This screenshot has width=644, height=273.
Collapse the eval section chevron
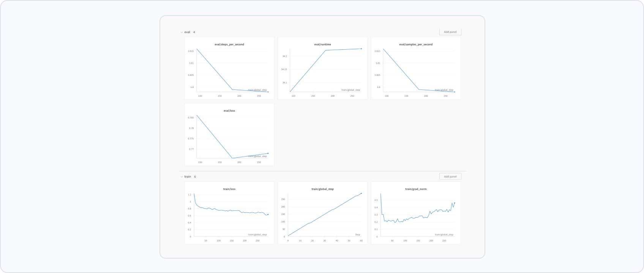coord(182,32)
